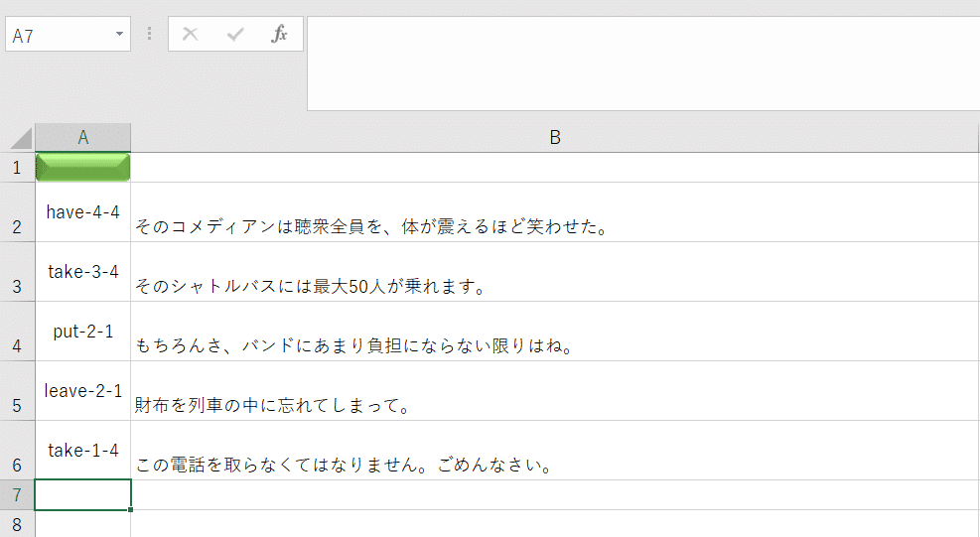
Task: Select cell containing leave-2-1
Action: tap(83, 391)
